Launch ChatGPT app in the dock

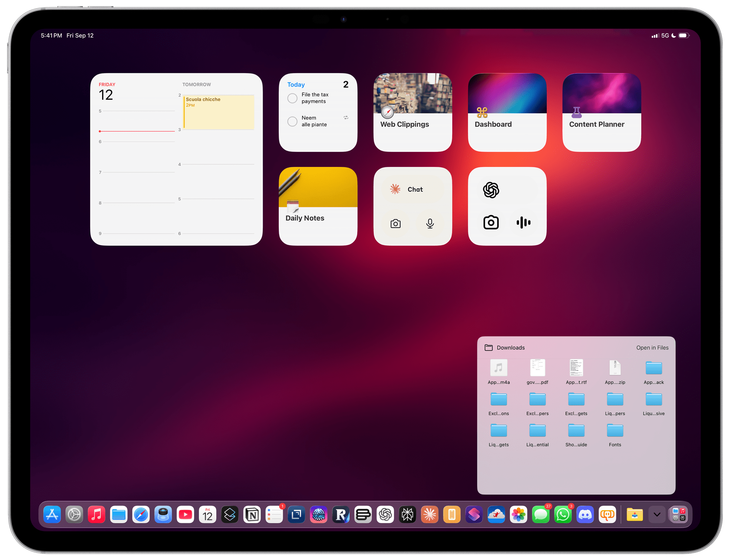click(385, 515)
